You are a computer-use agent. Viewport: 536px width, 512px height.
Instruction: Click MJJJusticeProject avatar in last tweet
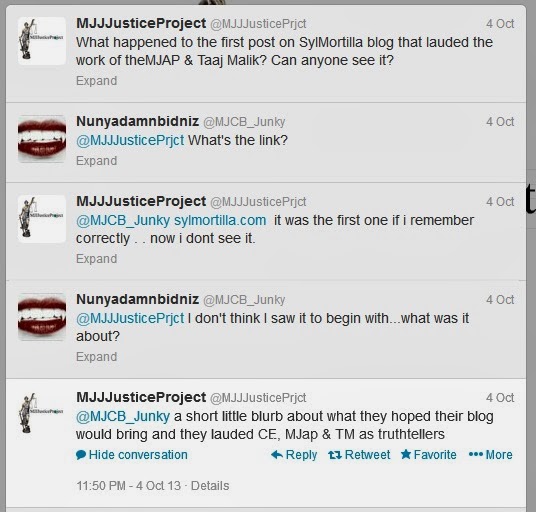click(x=42, y=415)
